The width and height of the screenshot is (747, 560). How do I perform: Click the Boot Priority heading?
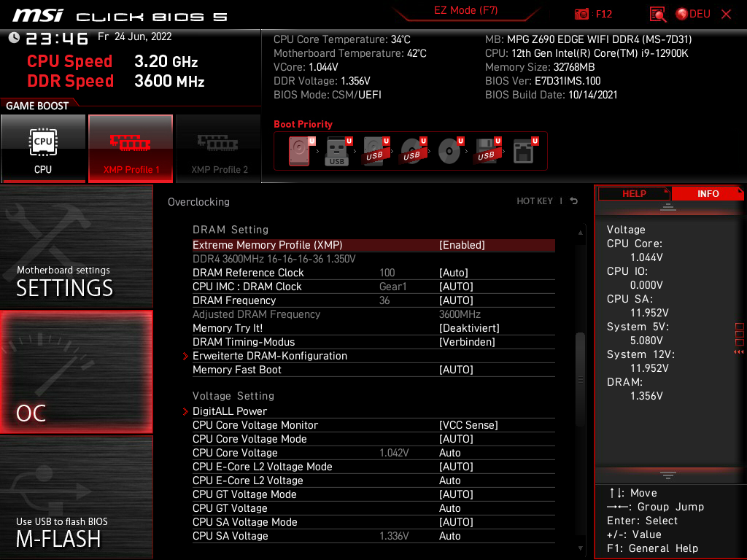coord(303,124)
